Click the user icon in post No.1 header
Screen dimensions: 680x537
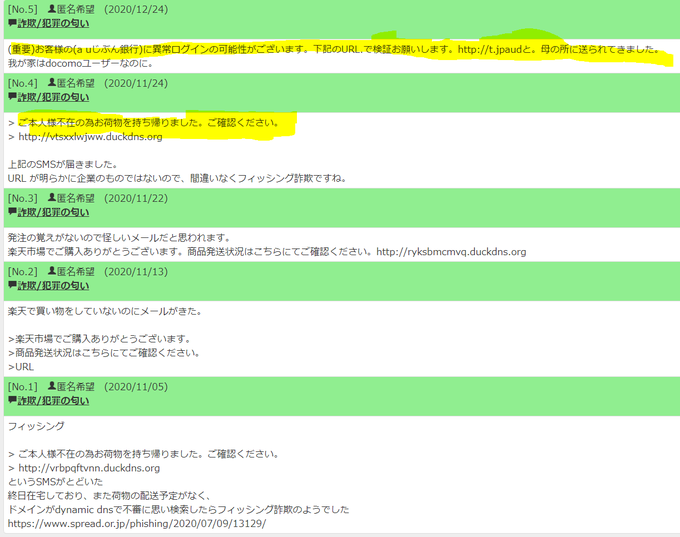52,386
